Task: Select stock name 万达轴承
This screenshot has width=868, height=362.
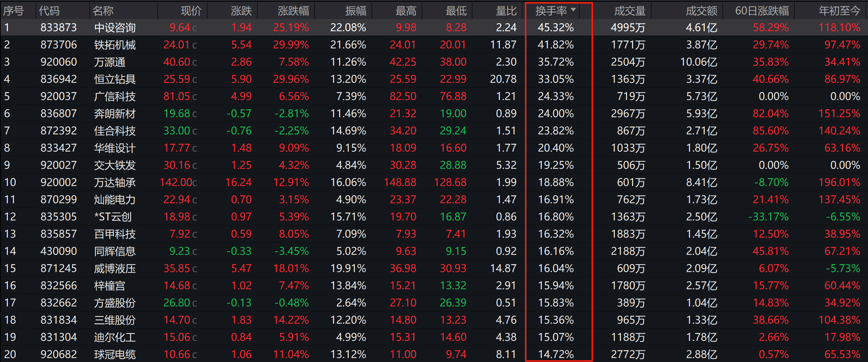Action: 115,182
